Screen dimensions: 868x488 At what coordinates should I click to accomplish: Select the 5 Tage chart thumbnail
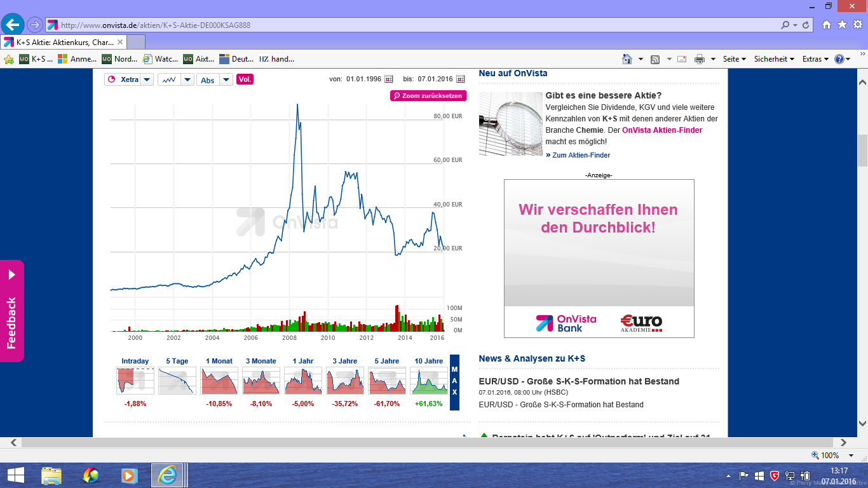[x=177, y=381]
